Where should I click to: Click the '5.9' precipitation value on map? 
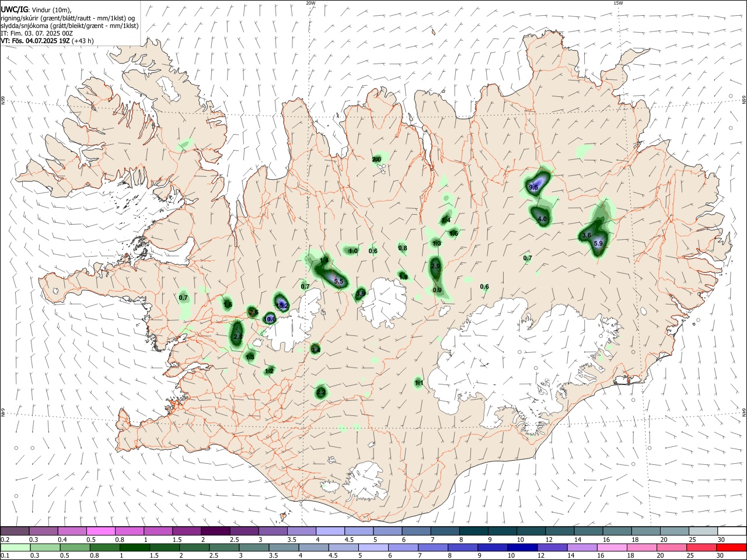pos(598,243)
